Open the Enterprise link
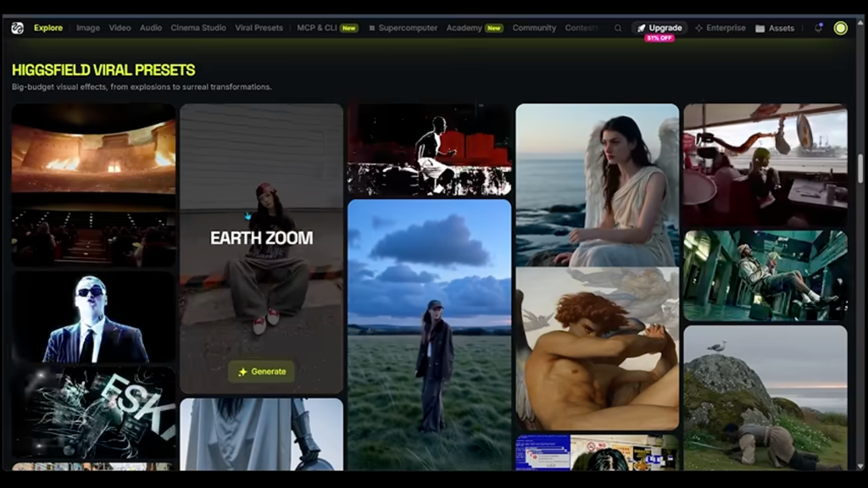Viewport: 868px width, 488px height. (721, 28)
